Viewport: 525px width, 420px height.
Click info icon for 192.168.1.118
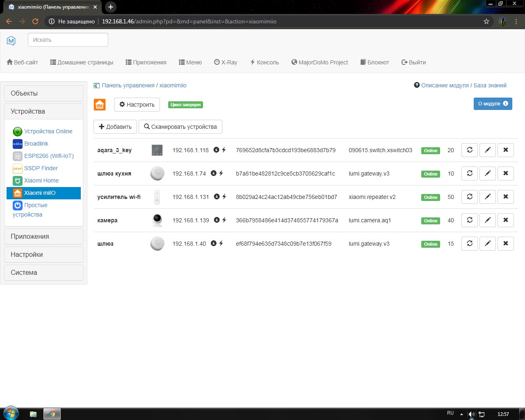(217, 150)
